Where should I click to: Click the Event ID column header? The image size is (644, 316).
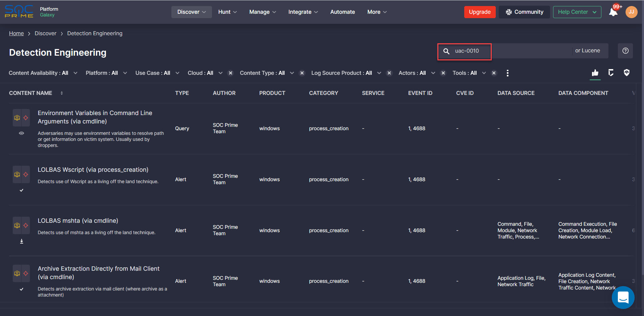point(420,93)
